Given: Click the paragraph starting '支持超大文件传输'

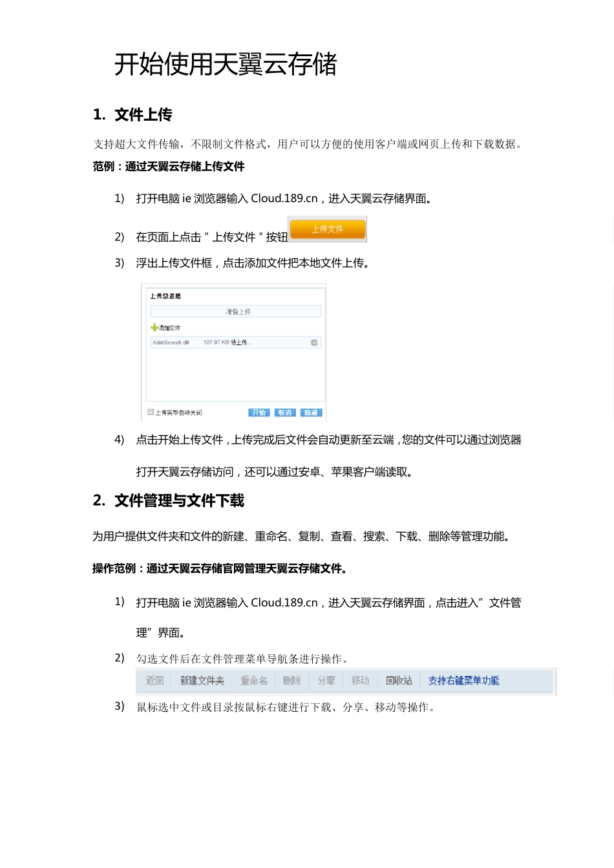Looking at the screenshot, I should 310,144.
